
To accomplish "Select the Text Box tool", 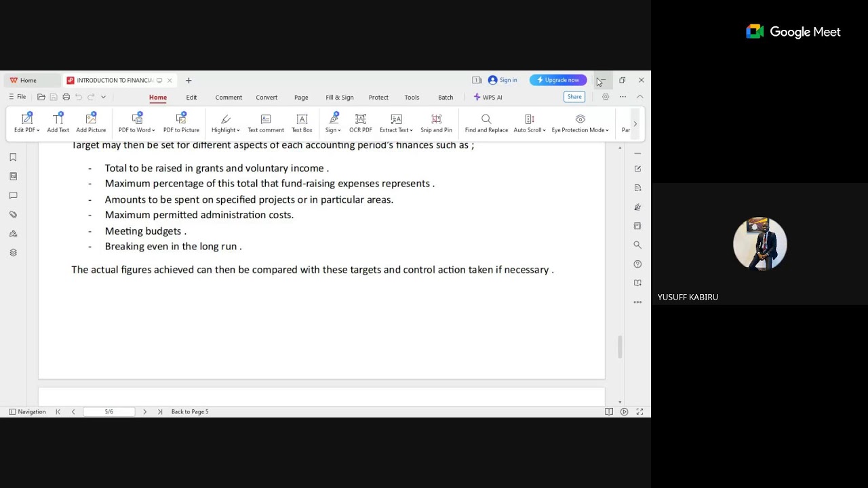I will coord(302,123).
